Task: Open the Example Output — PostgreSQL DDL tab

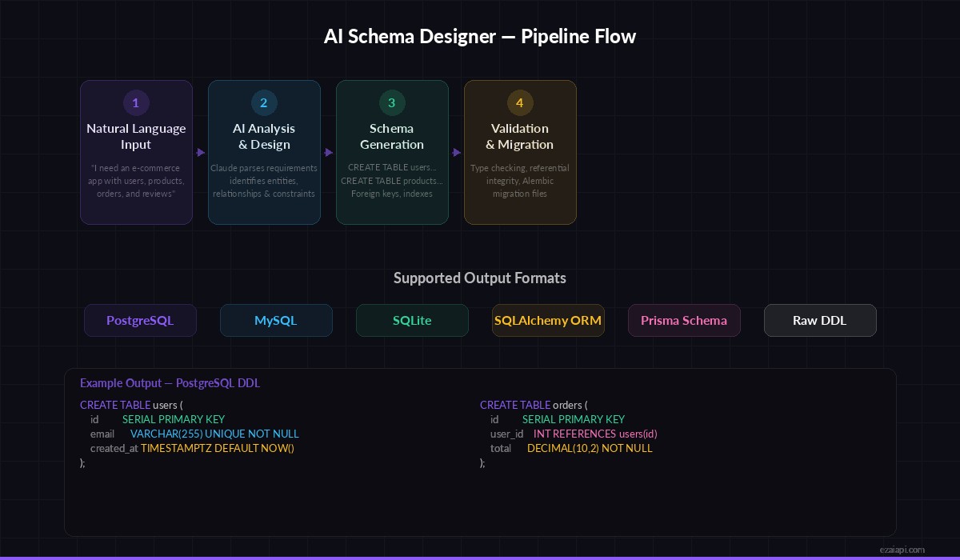Action: [170, 383]
